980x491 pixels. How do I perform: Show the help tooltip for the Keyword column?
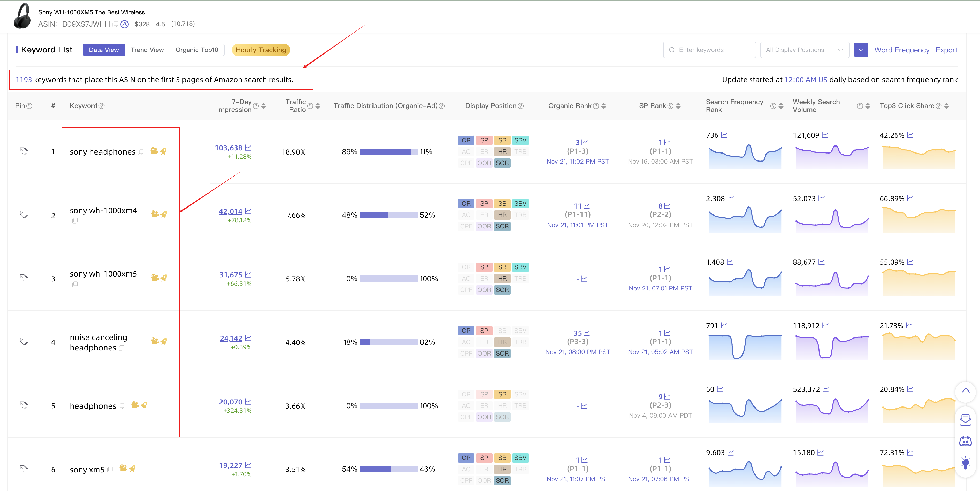[102, 106]
